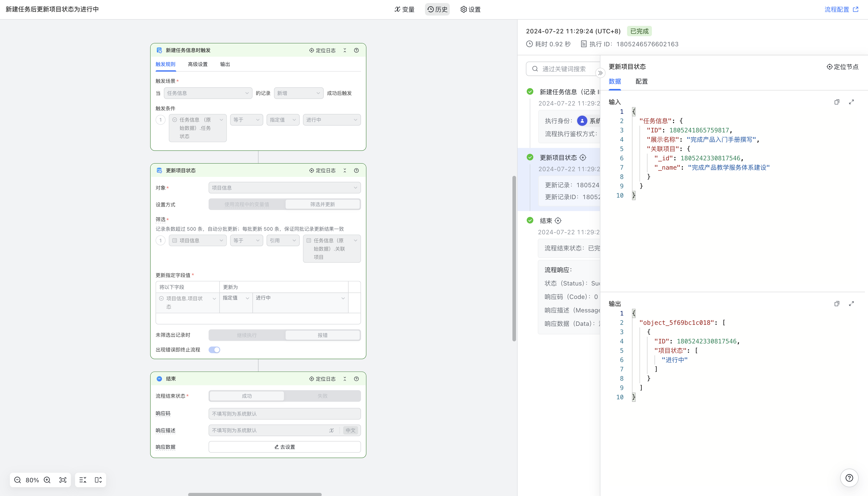Zoom out the canvas

tap(18, 480)
